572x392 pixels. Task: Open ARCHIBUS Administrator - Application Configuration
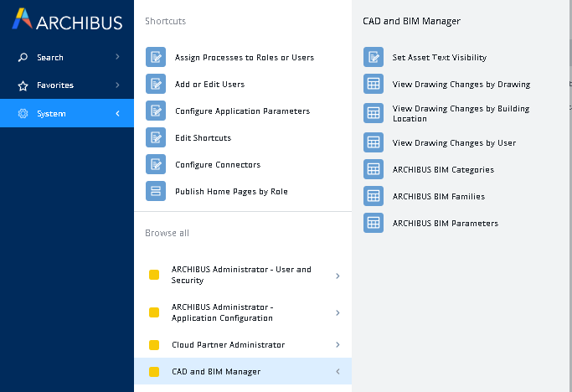(243, 312)
